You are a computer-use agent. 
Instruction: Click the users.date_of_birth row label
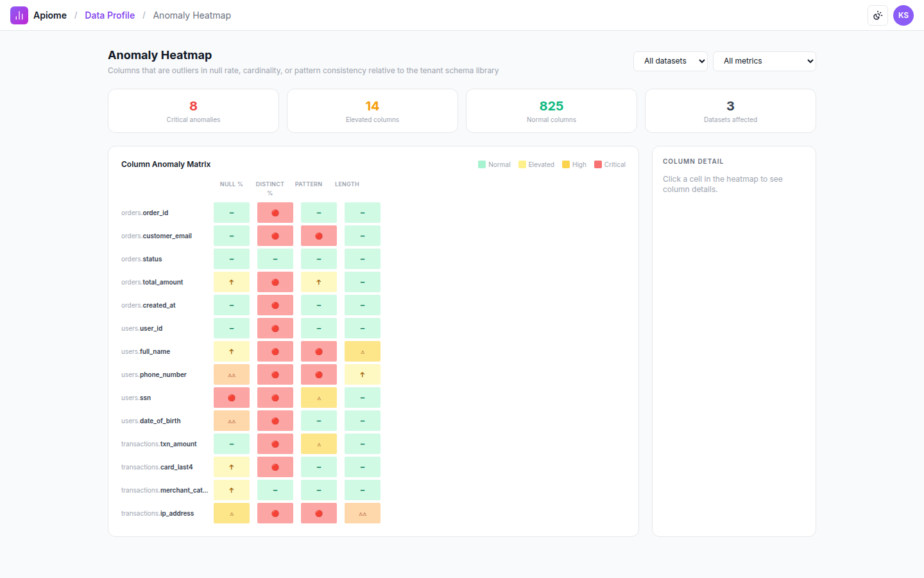(x=151, y=421)
